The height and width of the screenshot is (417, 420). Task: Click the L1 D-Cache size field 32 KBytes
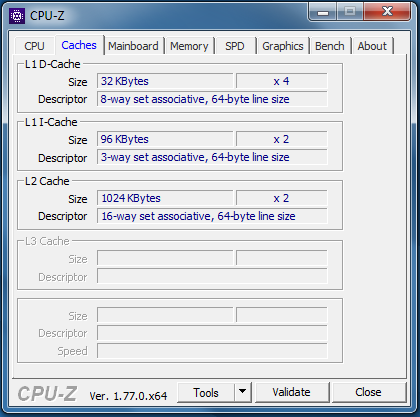(x=165, y=81)
